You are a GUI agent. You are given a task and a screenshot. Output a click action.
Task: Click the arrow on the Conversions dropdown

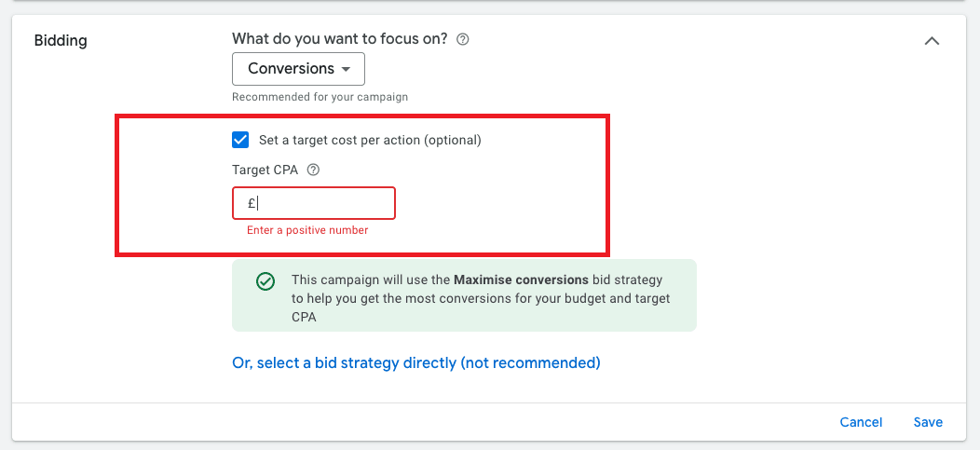coord(347,69)
